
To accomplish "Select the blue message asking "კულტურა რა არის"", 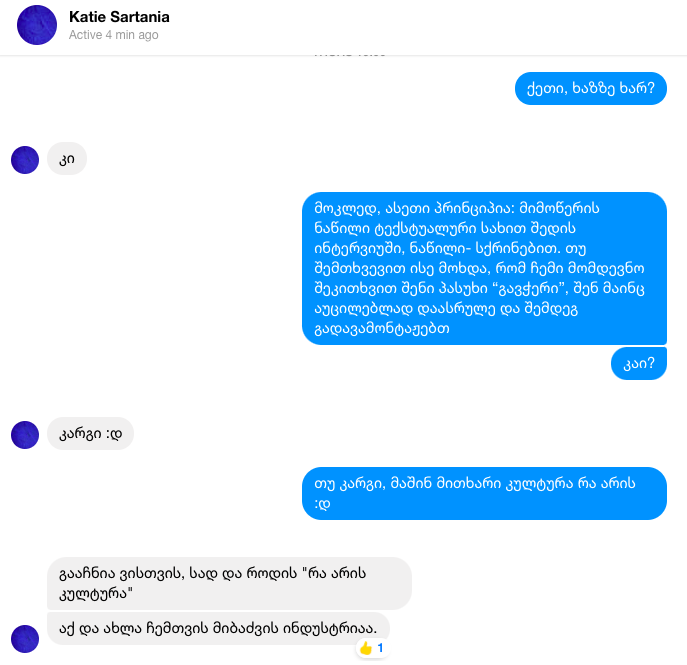I will point(484,493).
